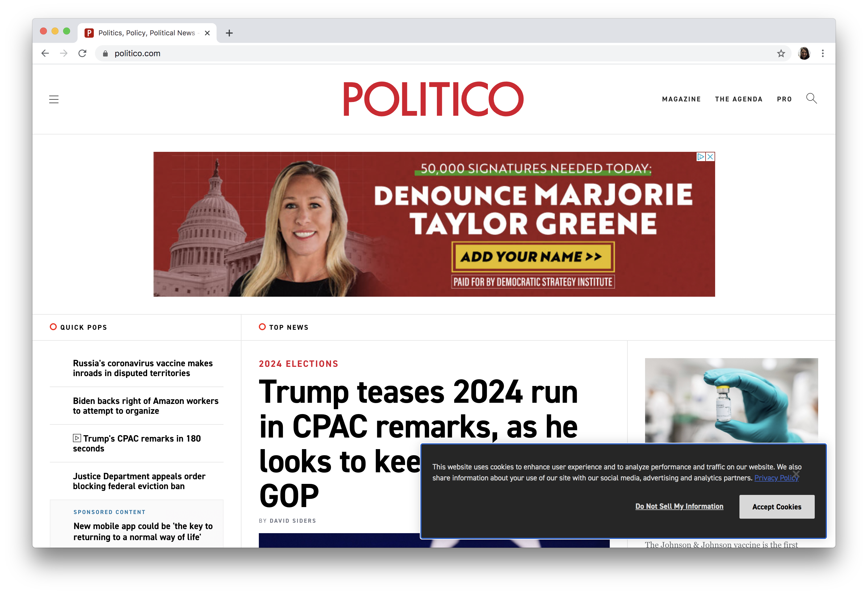This screenshot has height=594, width=868.
Task: Click author David Siders
Action: coord(293,521)
